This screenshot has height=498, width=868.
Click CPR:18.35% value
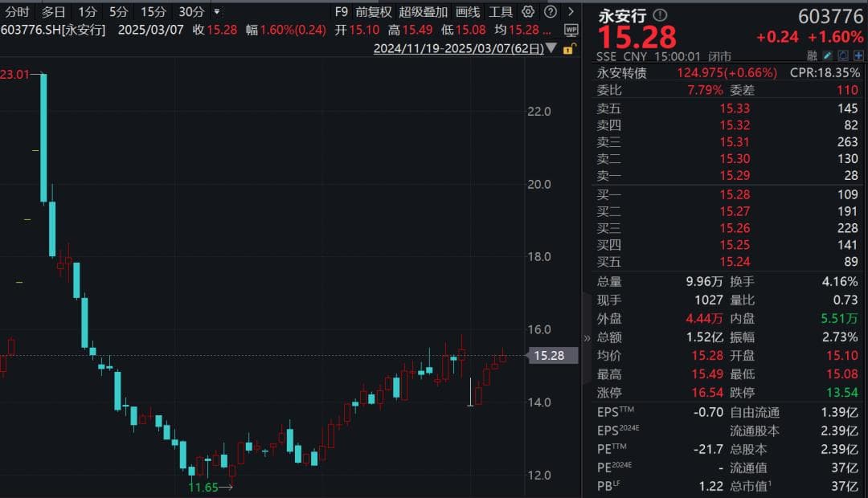[825, 72]
